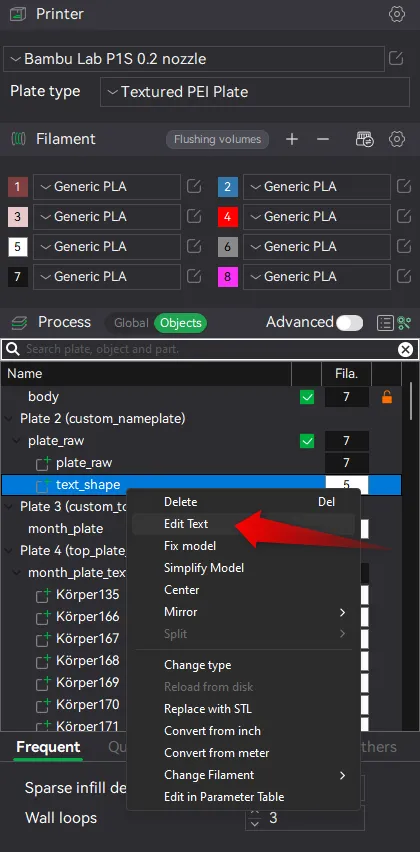Image resolution: width=420 pixels, height=852 pixels.
Task: Open the Textured PEI Plate dropdown
Action: 255,92
